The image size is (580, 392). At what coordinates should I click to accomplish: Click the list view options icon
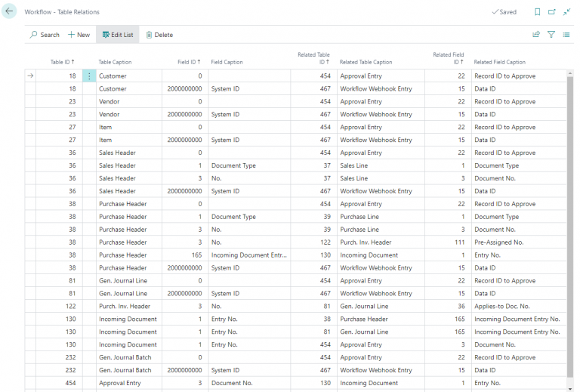(566, 35)
